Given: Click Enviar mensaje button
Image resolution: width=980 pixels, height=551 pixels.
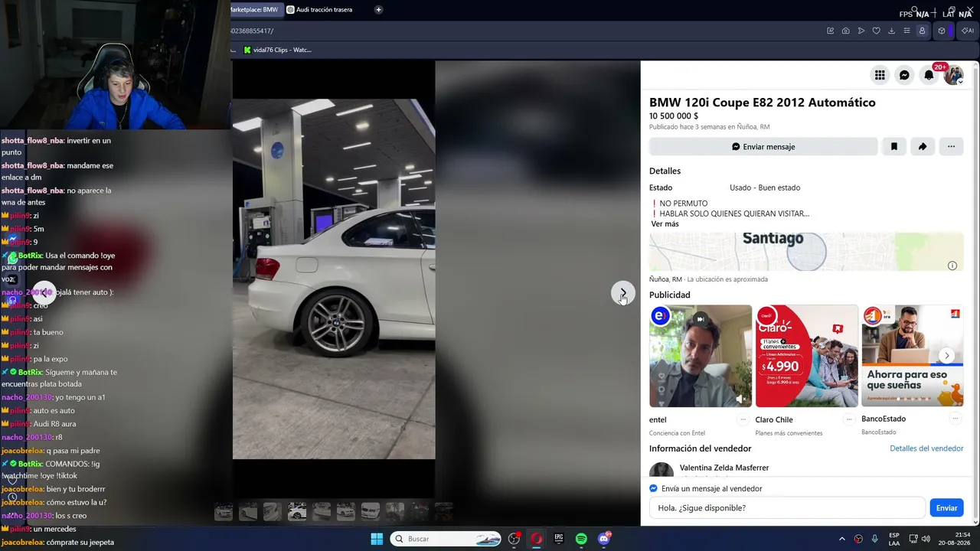Looking at the screenshot, I should pyautogui.click(x=763, y=146).
